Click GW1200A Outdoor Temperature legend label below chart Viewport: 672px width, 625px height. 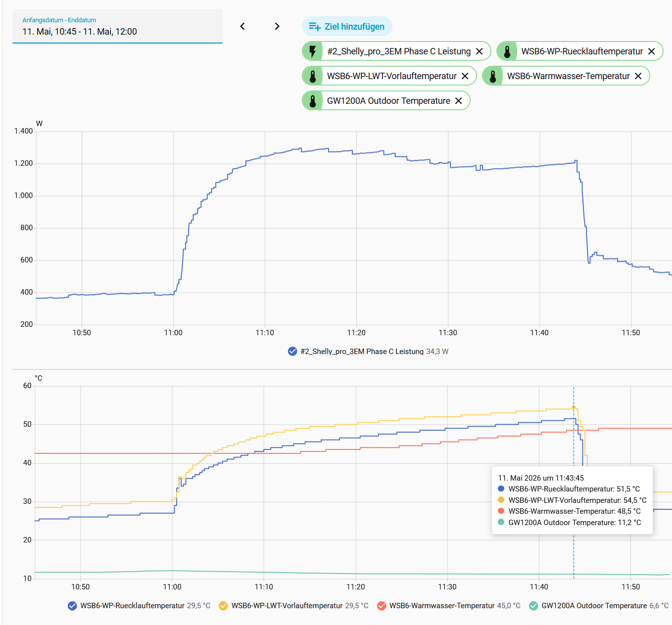[x=594, y=606]
